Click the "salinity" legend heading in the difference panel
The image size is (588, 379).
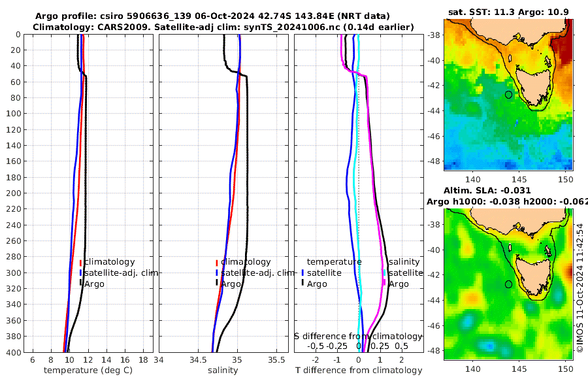pyautogui.click(x=404, y=261)
